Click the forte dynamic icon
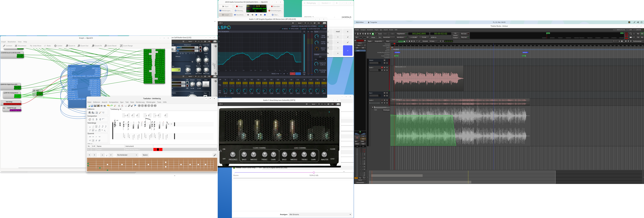This screenshot has width=644, height=218. pos(93,141)
